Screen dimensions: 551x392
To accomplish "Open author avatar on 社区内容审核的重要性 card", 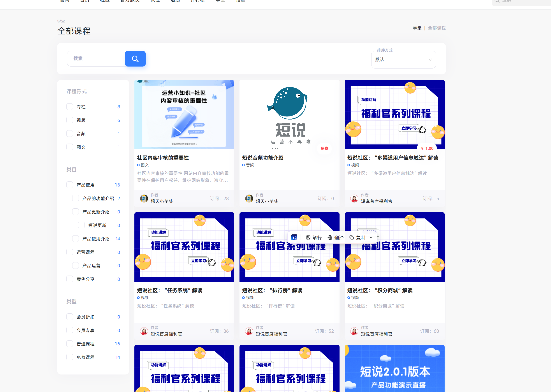I will (144, 199).
